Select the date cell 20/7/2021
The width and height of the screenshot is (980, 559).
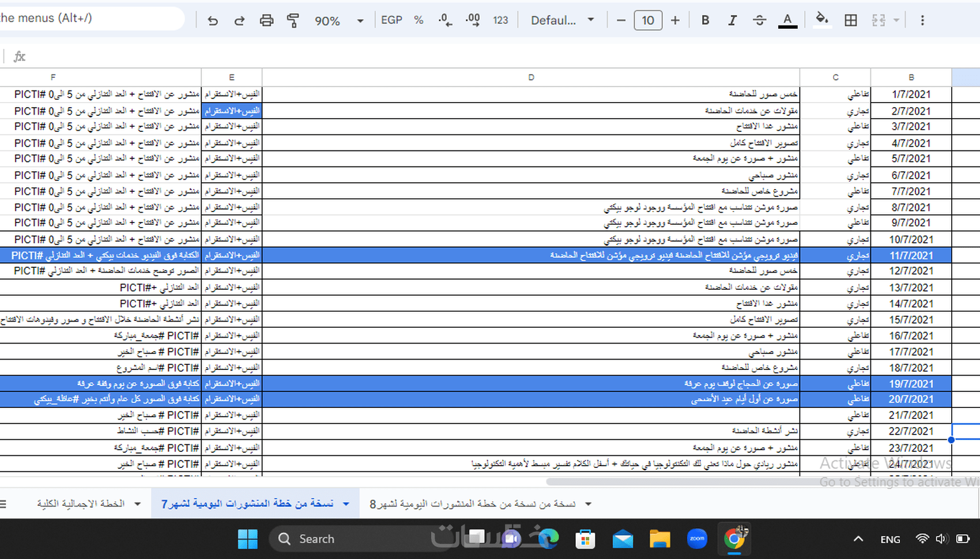click(911, 399)
